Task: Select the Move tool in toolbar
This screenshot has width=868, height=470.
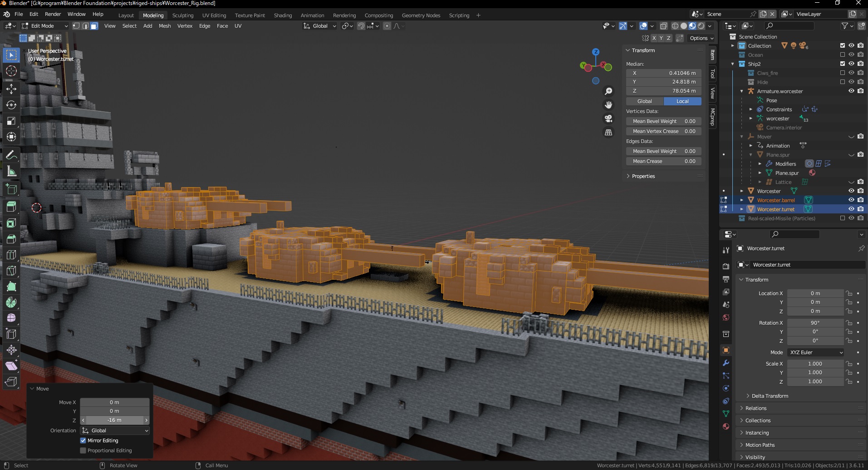Action: (x=11, y=89)
